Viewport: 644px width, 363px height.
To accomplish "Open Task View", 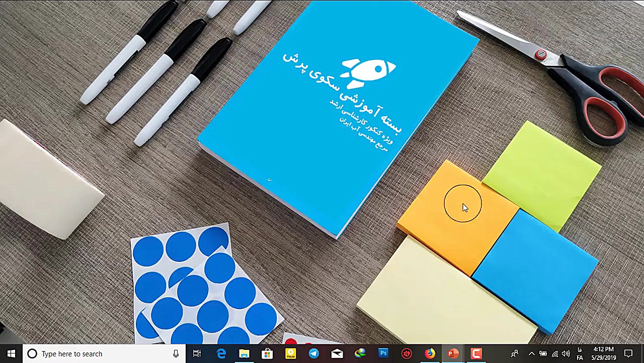I will (197, 353).
